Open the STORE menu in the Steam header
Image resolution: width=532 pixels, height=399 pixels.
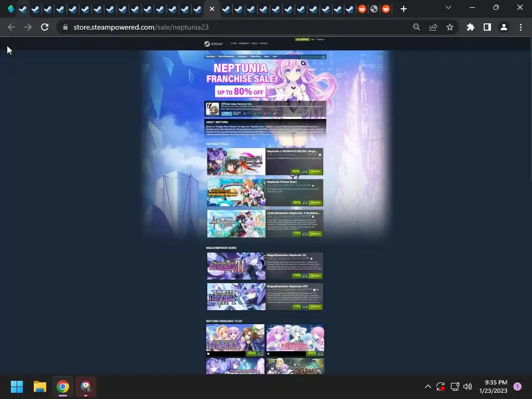[x=234, y=44]
